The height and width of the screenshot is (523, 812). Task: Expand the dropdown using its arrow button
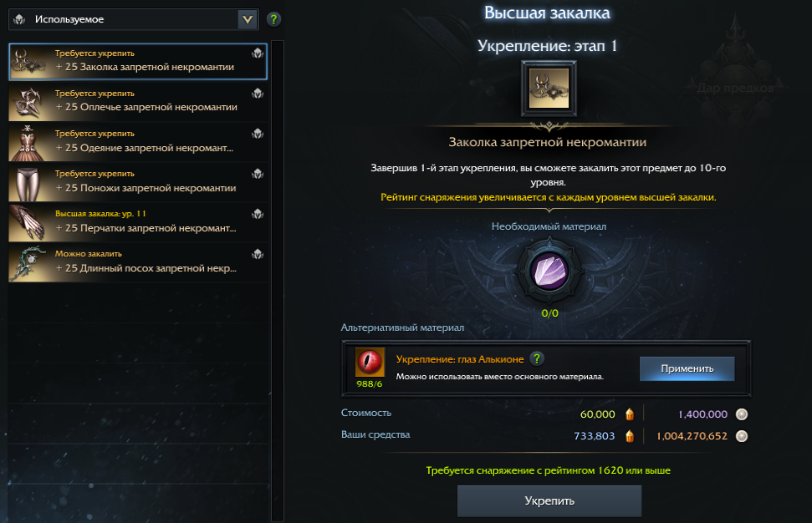coord(248,20)
